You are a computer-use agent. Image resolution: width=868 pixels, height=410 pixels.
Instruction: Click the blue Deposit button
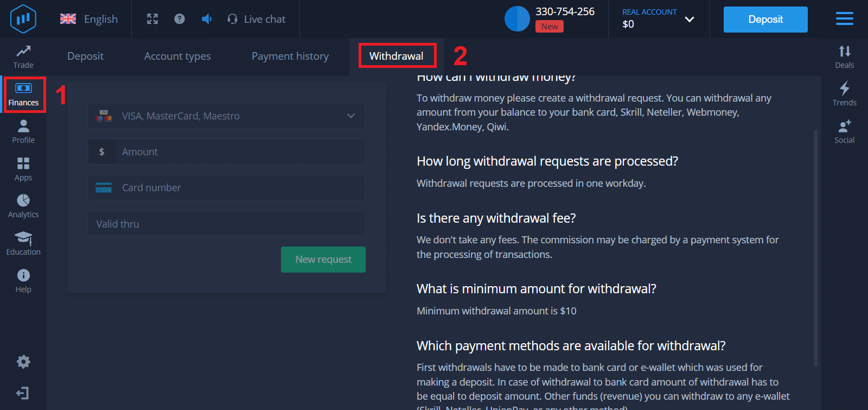(765, 20)
